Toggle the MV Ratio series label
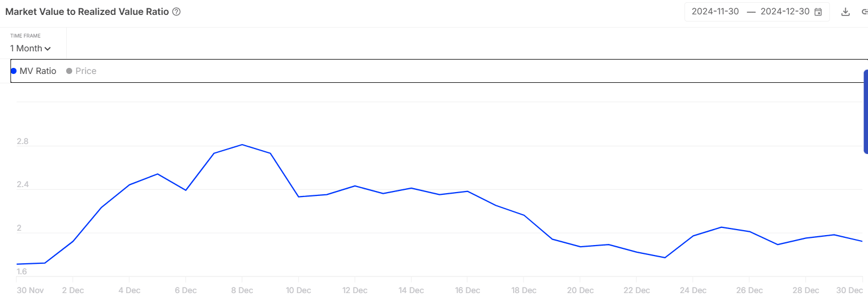Image resolution: width=868 pixels, height=303 pixels. (38, 71)
